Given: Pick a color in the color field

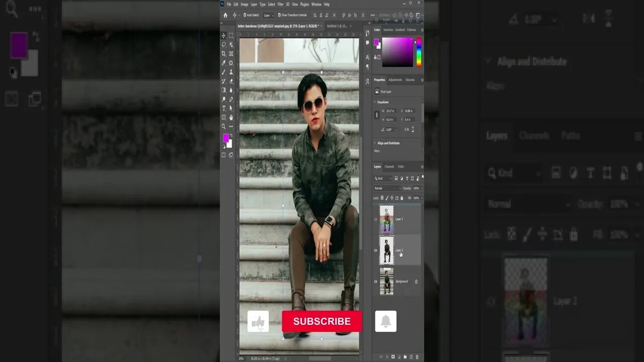Looking at the screenshot, I should 397,52.
